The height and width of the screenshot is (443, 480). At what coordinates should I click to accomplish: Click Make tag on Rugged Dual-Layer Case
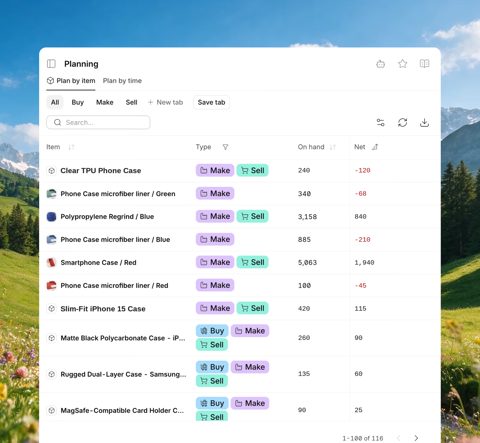(x=250, y=367)
